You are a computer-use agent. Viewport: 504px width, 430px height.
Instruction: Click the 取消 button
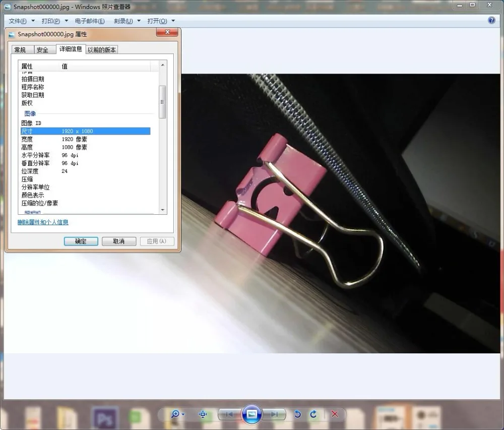[119, 241]
